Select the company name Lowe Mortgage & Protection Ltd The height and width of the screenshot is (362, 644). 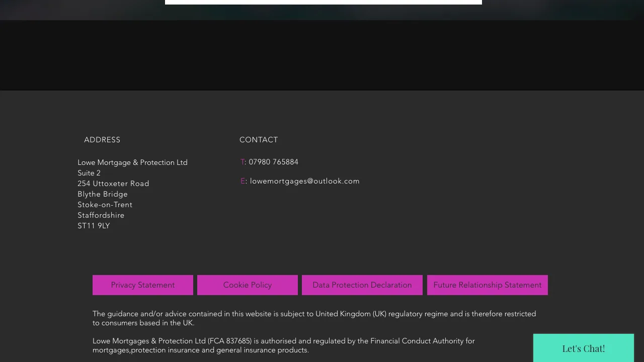[x=132, y=162]
